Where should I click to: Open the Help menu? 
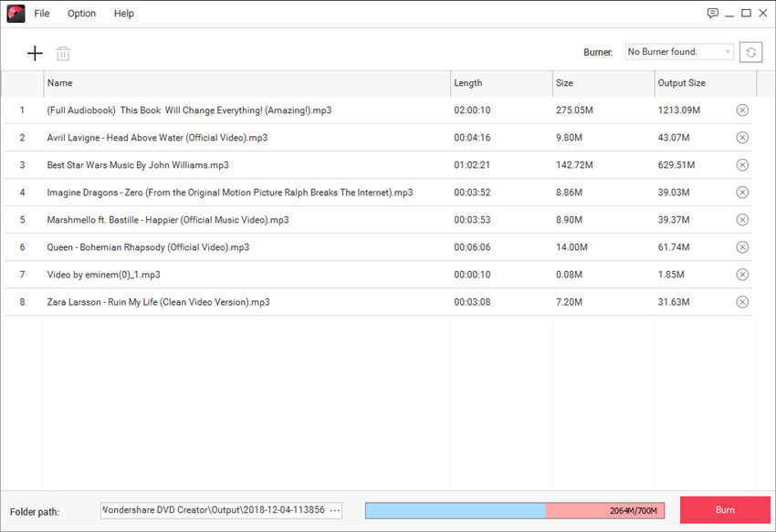[x=124, y=14]
